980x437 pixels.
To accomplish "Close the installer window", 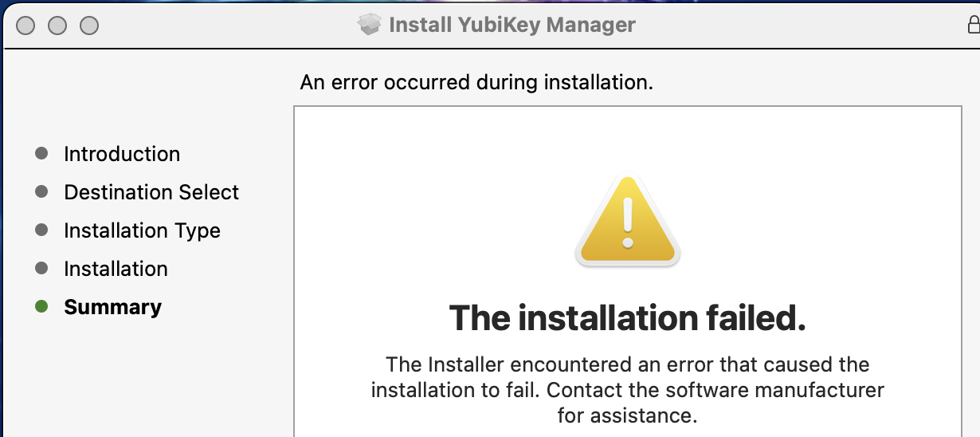I will tap(25, 26).
